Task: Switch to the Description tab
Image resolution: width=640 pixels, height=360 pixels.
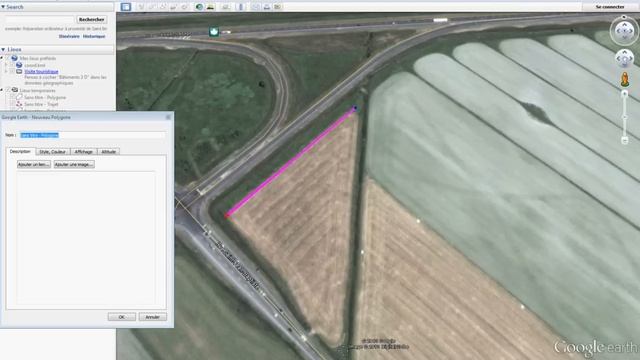Action: [20, 151]
